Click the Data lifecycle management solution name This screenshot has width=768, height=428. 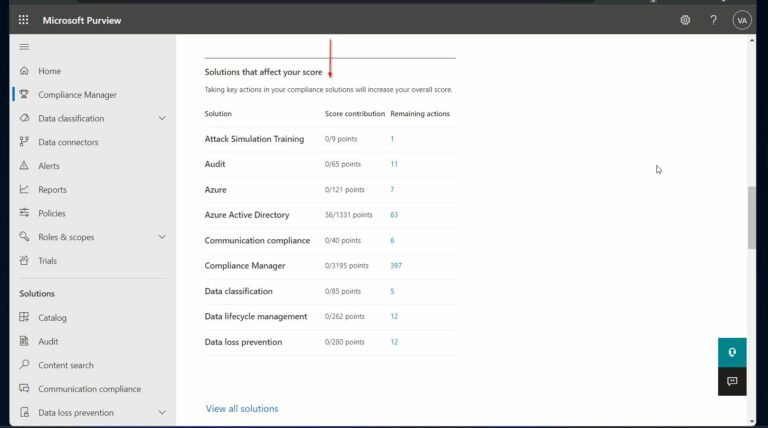click(x=256, y=316)
